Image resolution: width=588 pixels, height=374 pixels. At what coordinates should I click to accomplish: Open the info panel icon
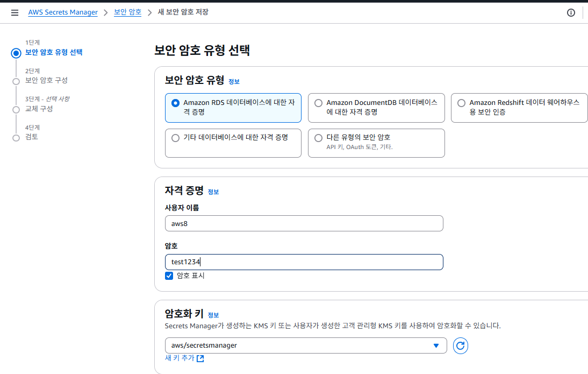[x=571, y=13]
